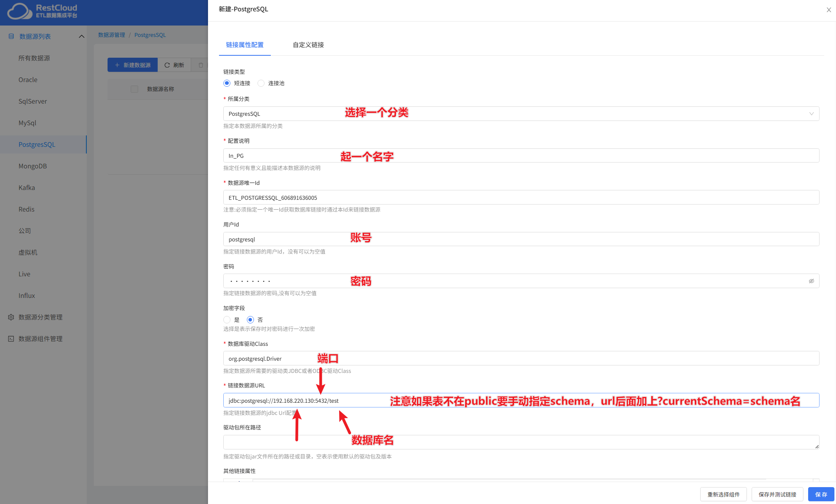Select 否 for 加密字段
The image size is (836, 504).
(x=250, y=320)
